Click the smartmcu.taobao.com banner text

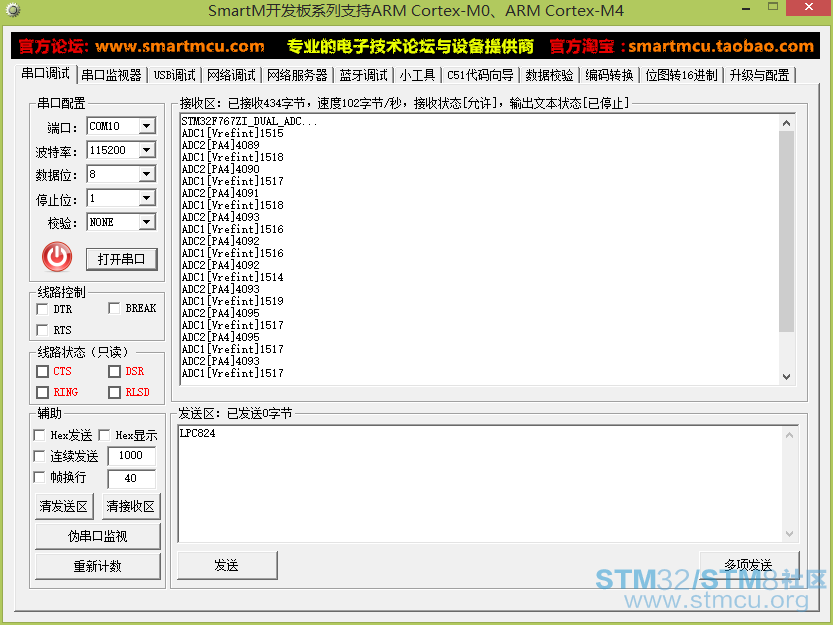721,46
